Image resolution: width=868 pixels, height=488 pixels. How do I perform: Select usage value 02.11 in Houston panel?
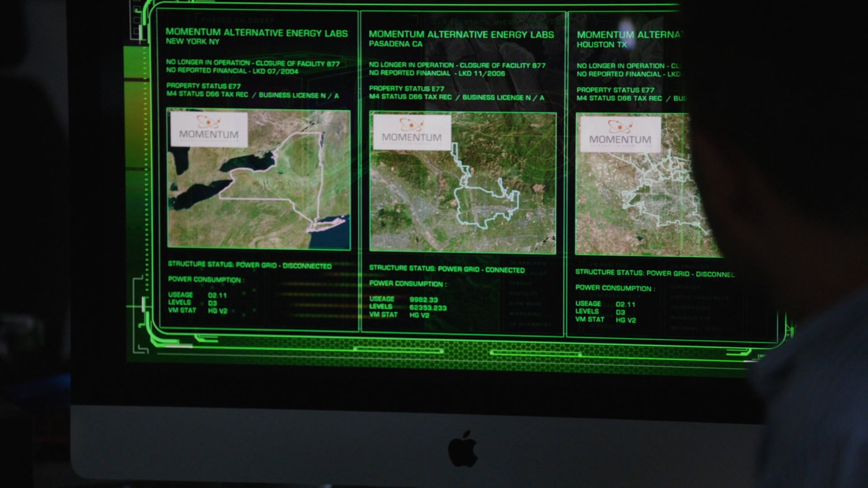point(626,304)
